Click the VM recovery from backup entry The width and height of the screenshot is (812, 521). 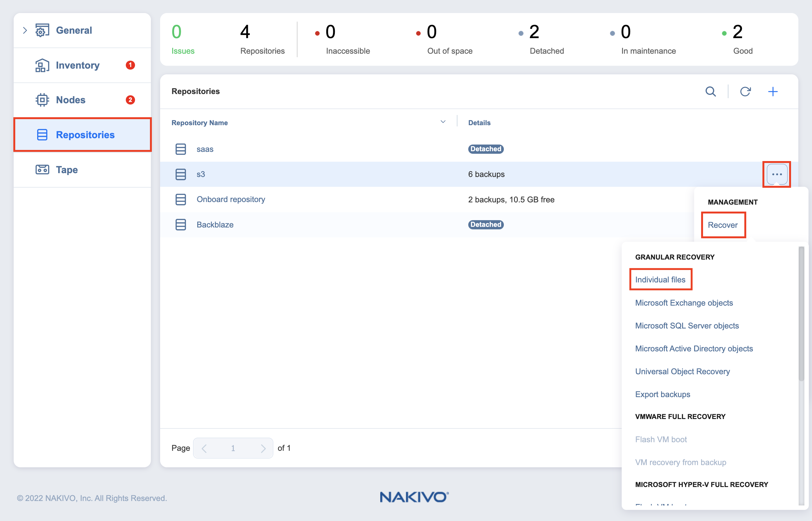pyautogui.click(x=680, y=463)
